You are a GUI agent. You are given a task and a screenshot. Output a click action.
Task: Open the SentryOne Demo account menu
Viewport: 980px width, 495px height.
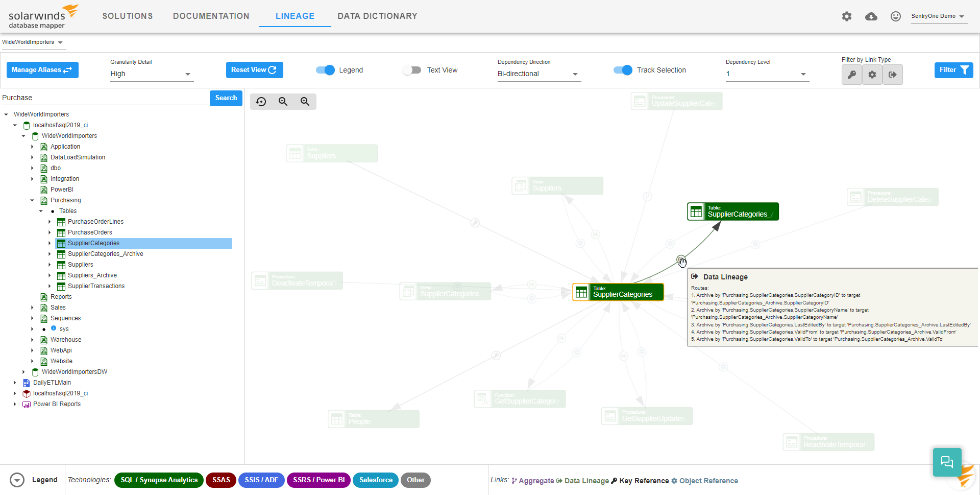pos(939,16)
